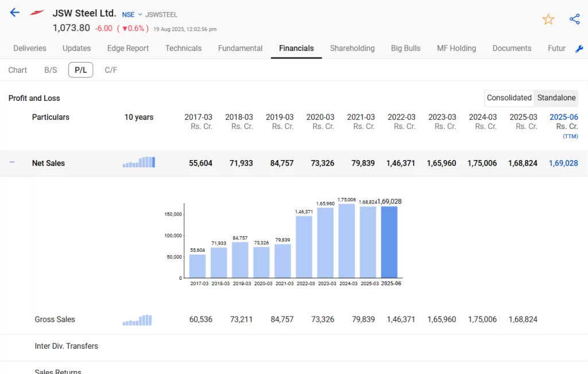Click the JSWSTEEL ticker symbol
Screen dimensions: 588x374
click(161, 14)
